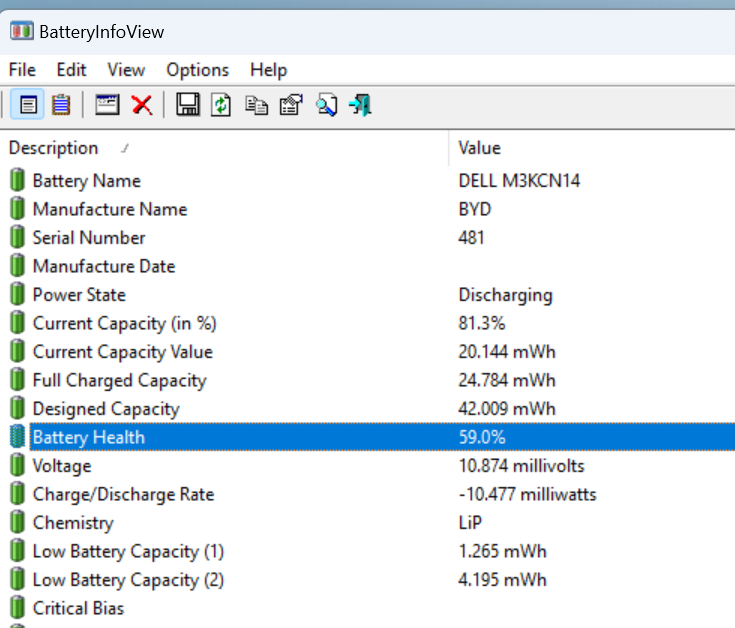Sort by the Value column header
The image size is (735, 628).
[x=592, y=148]
